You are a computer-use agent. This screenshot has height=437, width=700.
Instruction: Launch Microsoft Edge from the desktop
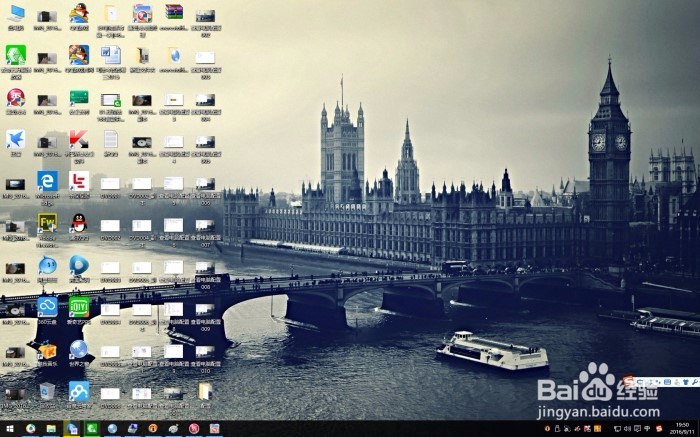point(47,181)
